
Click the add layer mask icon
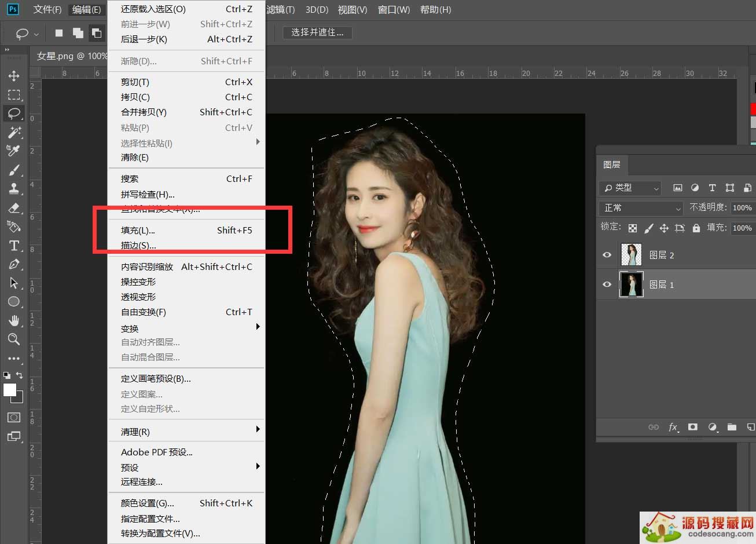(693, 427)
